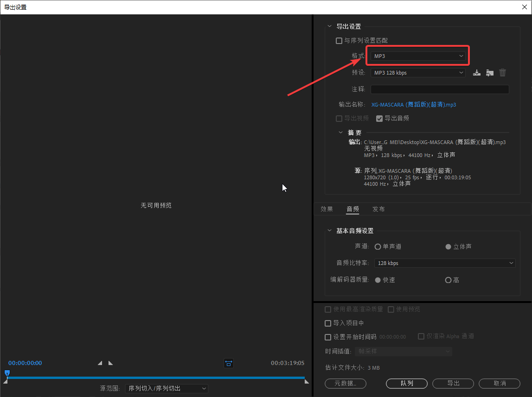Click the 队列 button

407,383
